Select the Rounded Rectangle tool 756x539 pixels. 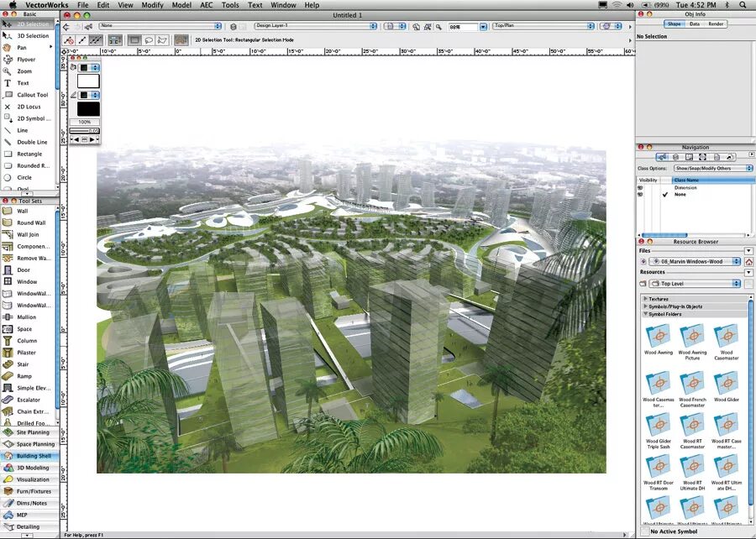pyautogui.click(x=28, y=165)
